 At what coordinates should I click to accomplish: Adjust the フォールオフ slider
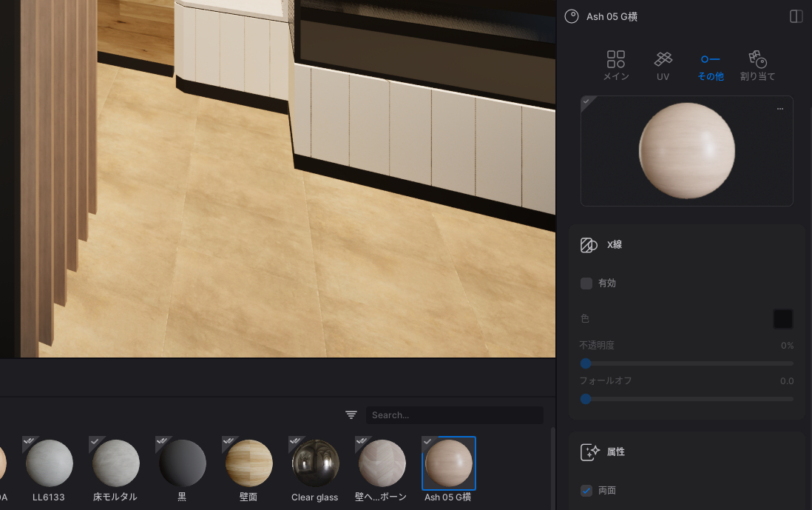click(687, 399)
